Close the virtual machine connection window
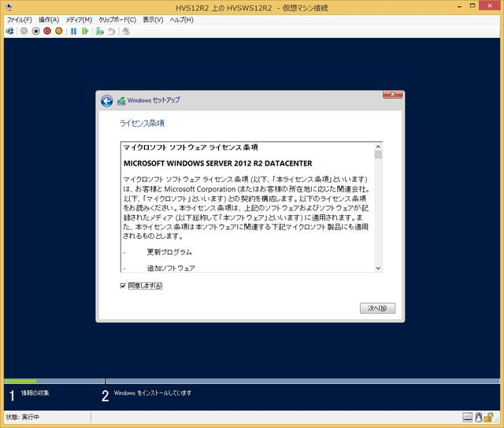The height and width of the screenshot is (428, 504). click(490, 6)
